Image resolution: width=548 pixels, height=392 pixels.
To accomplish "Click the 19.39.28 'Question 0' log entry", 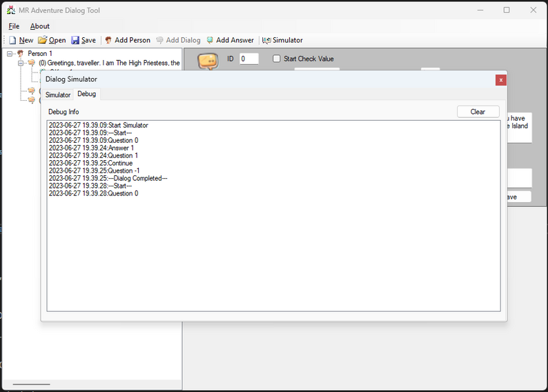I will tap(93, 193).
